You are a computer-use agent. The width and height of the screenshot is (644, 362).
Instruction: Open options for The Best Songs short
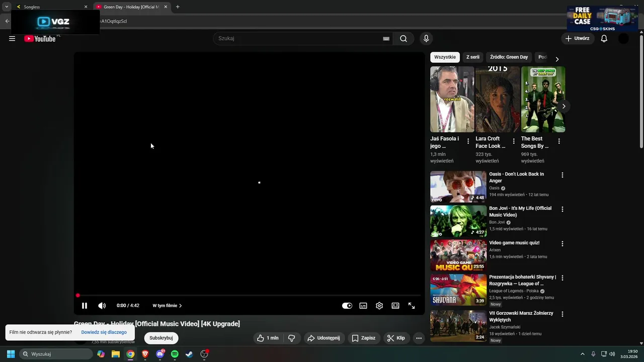559,141
